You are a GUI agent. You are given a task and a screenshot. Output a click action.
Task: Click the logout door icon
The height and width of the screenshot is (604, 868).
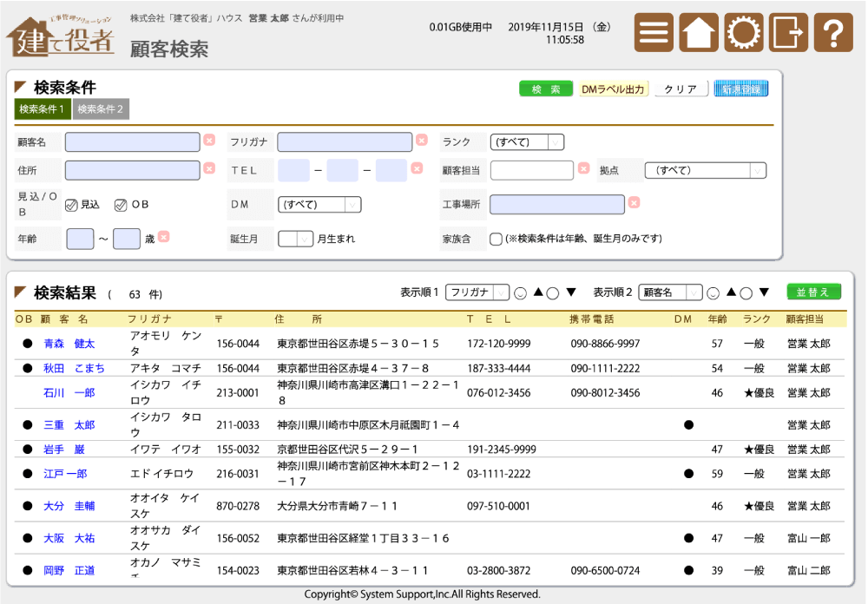click(x=788, y=33)
